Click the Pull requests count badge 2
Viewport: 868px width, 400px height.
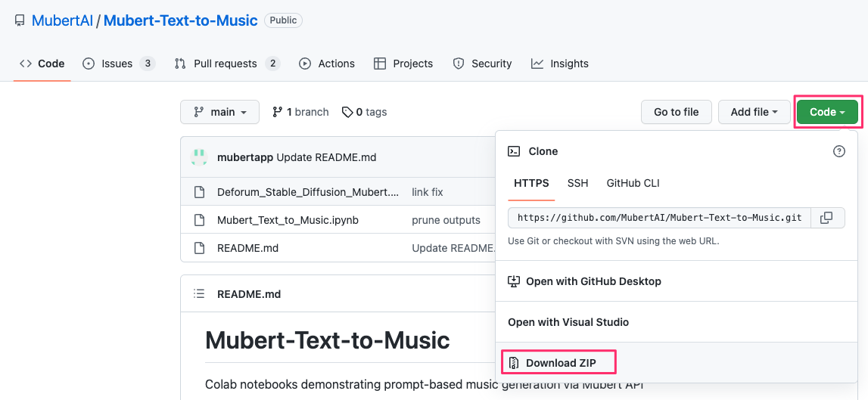(272, 64)
